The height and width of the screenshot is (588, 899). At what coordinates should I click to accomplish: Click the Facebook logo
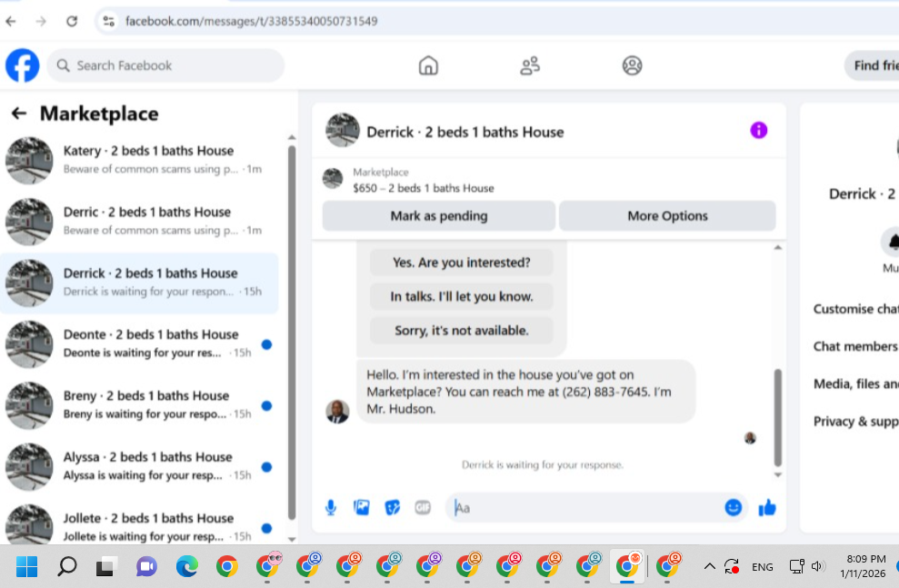pos(23,65)
